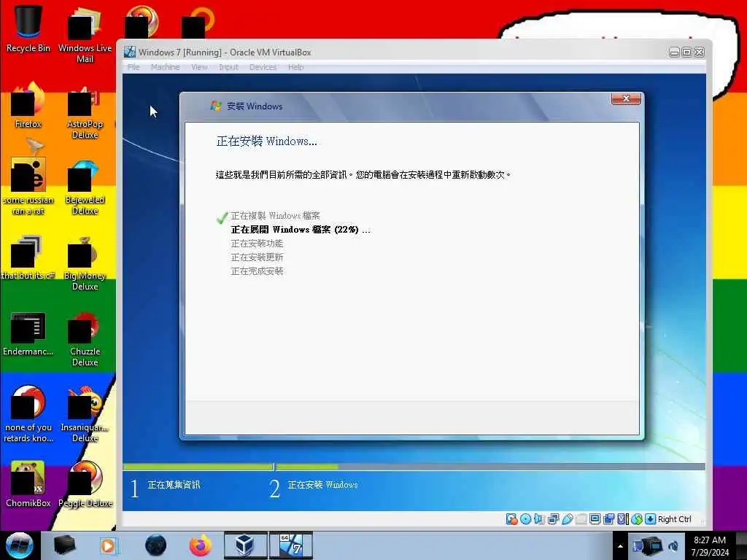Select the Endermanc... desktop icon
747x560 pixels.
(x=28, y=333)
